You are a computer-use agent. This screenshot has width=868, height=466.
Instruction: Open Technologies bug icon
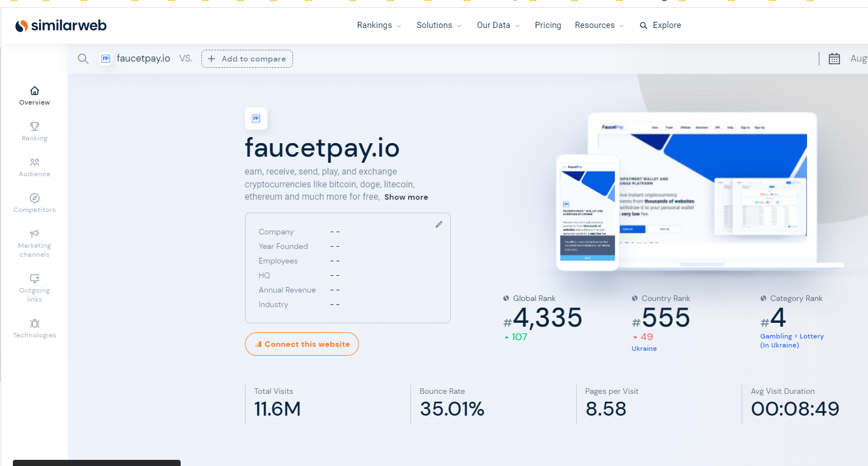[x=35, y=323]
